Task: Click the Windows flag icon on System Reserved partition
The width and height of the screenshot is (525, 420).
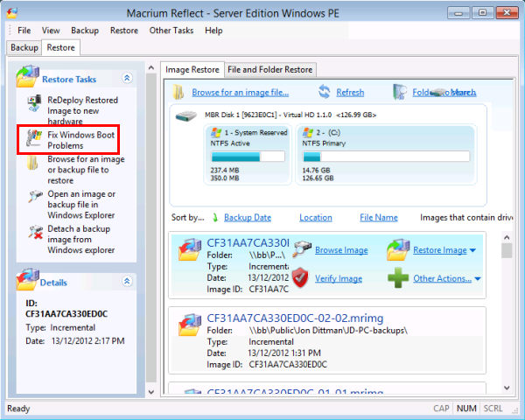Action: (216, 133)
